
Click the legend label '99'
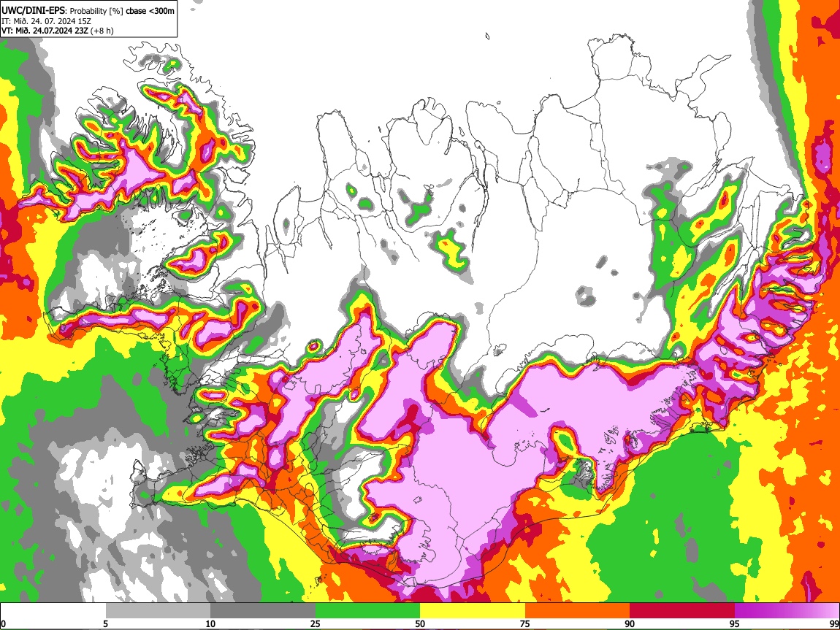click(x=833, y=624)
